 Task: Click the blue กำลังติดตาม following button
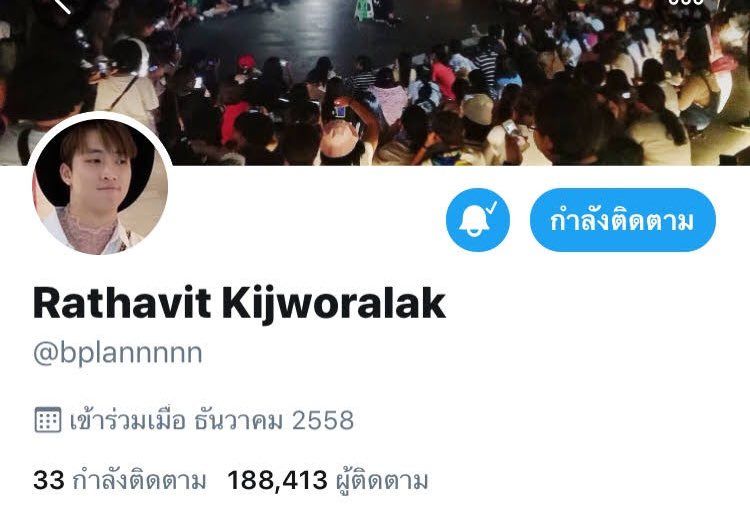tap(622, 220)
